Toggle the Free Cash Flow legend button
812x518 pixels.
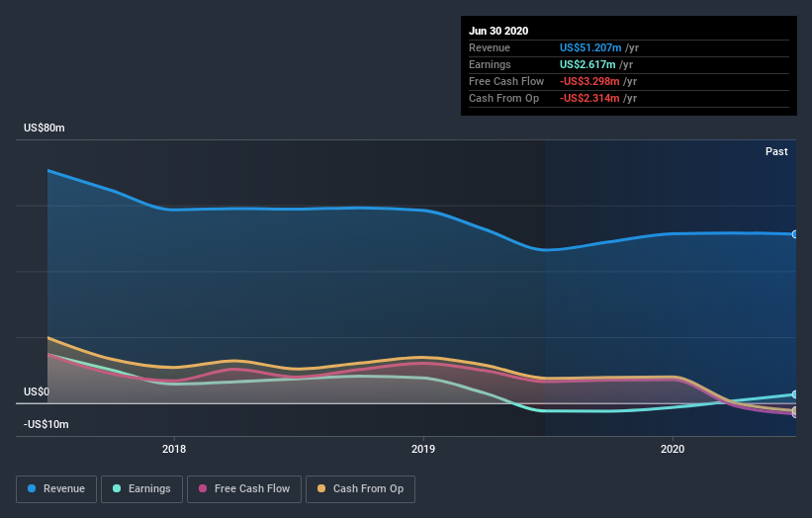244,489
